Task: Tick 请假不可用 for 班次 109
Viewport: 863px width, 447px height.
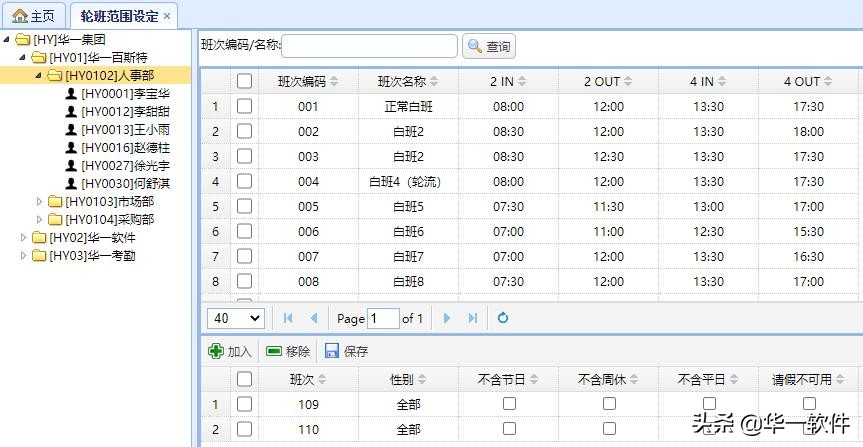Action: coord(809,404)
